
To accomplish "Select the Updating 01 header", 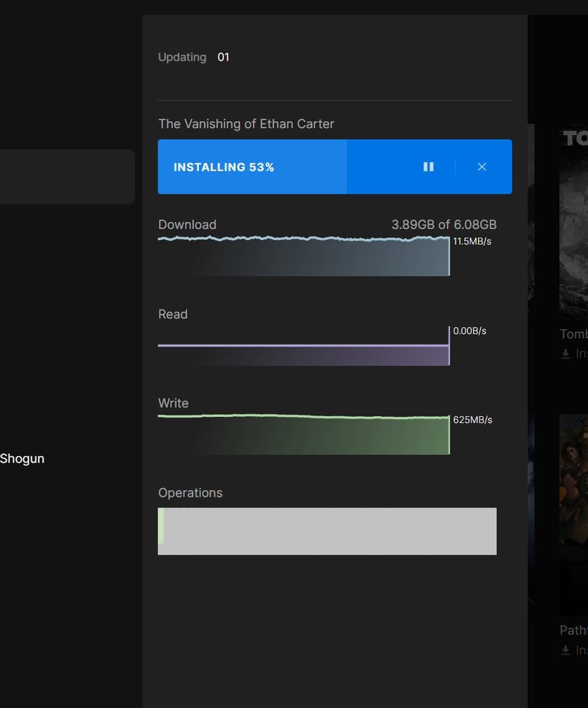I will [193, 57].
